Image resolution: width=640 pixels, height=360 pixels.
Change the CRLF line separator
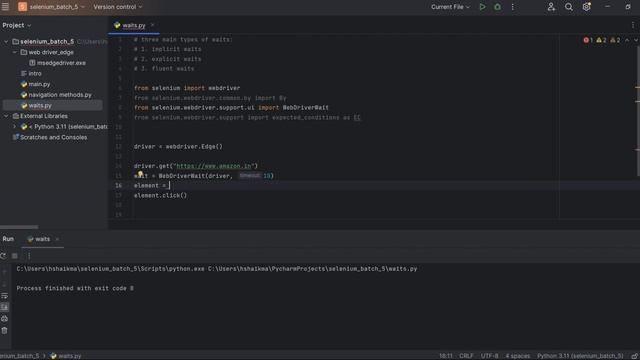coord(466,356)
